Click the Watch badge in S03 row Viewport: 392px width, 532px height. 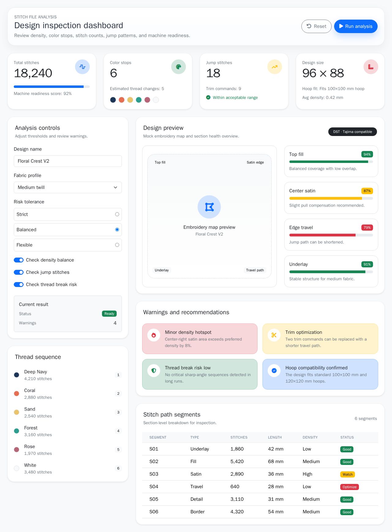348,474
